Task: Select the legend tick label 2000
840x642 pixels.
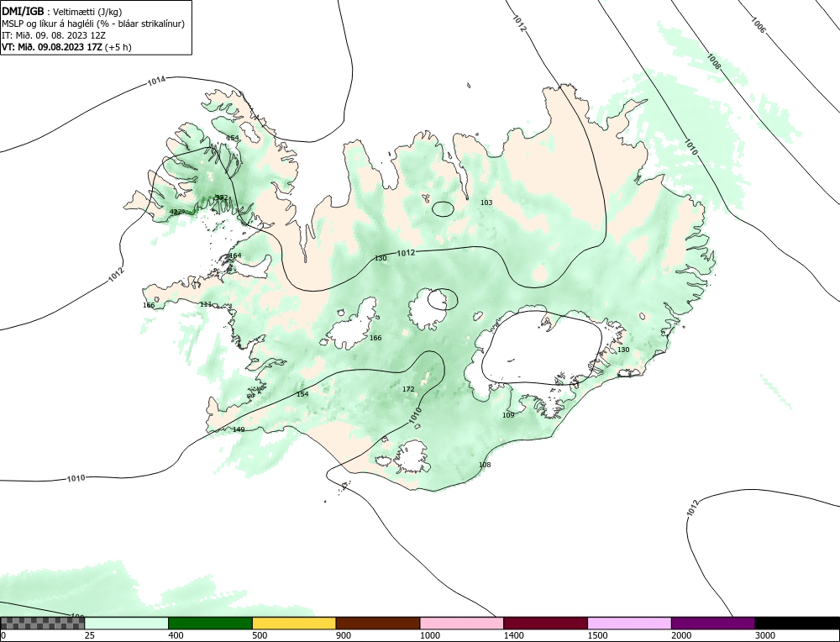Action: [681, 635]
